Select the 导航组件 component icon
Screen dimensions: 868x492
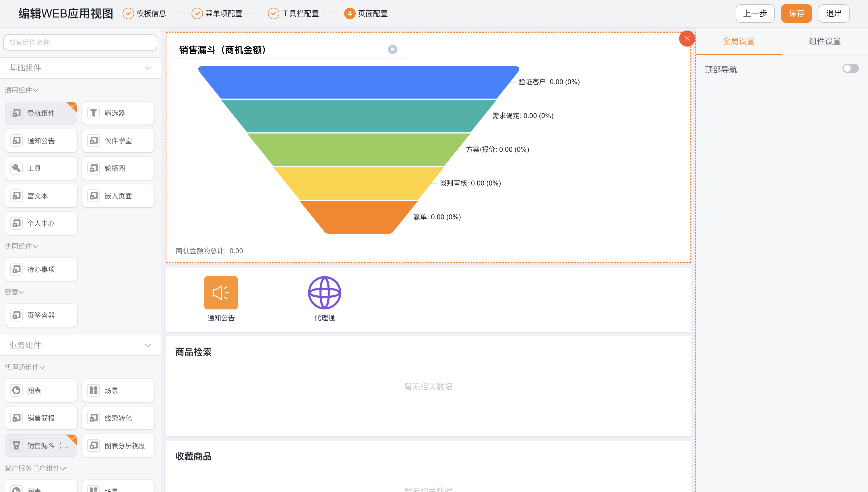(x=16, y=113)
